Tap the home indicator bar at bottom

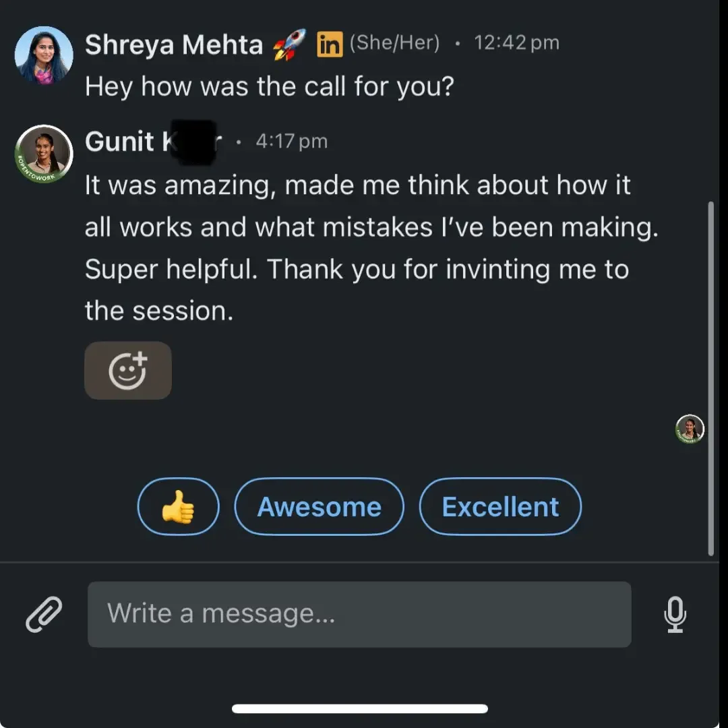(x=360, y=708)
